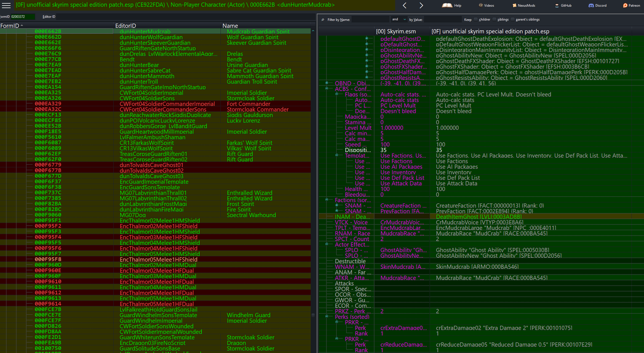This screenshot has height=353, width=644.
Task: Enable the Keep siblings checkbox
Action: [495, 20]
